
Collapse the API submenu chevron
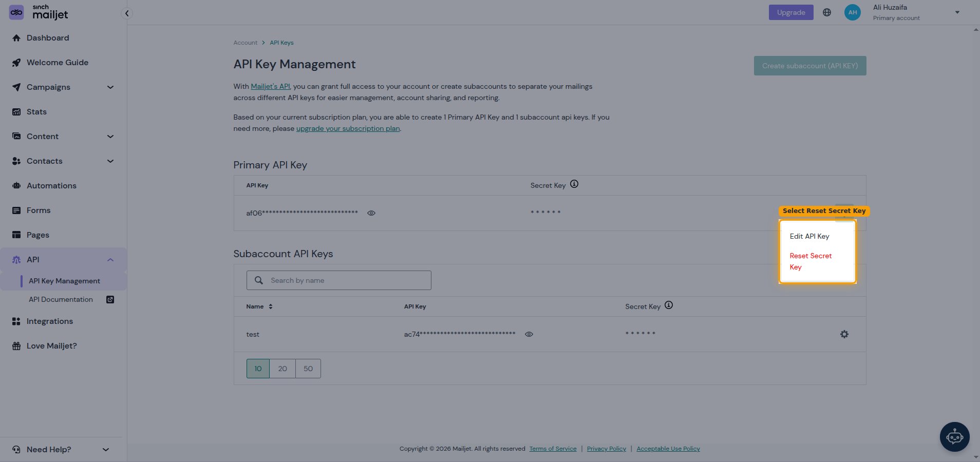coord(110,260)
